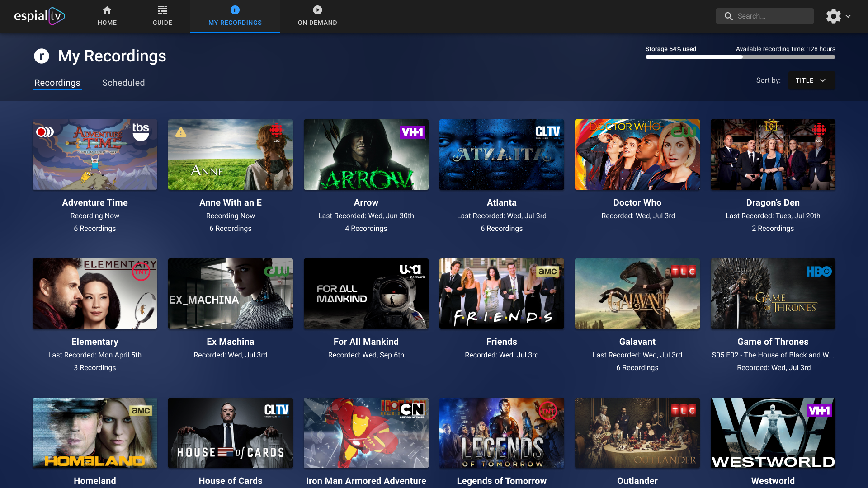Click the CBC logo on Dragon's Den thumbnail
Viewport: 868px width, 488px height.
point(819,132)
